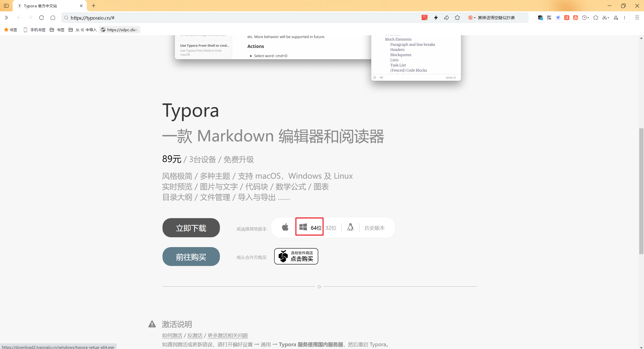Open favorites star in extension bar
The height and width of the screenshot is (349, 644).
point(596,18)
